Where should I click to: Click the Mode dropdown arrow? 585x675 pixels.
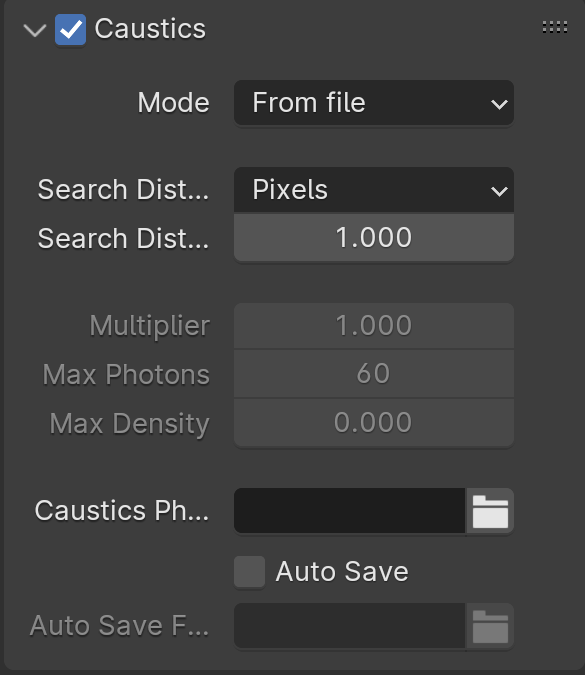point(499,104)
